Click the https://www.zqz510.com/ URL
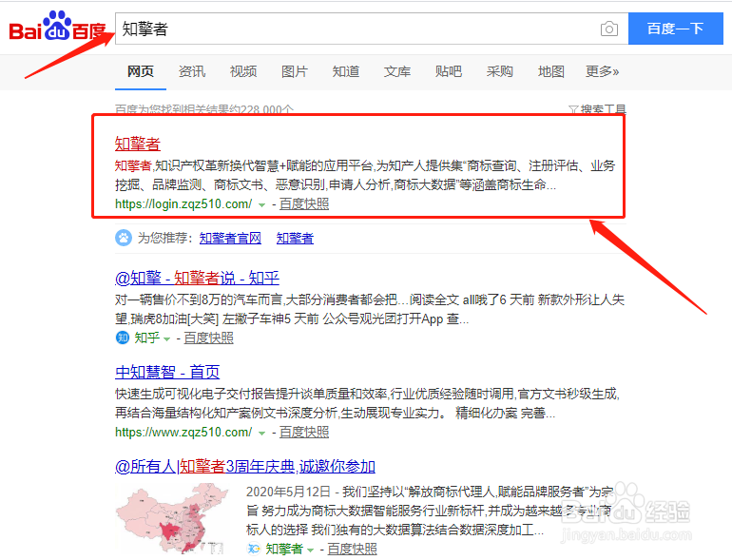This screenshot has width=732, height=560. point(183,432)
